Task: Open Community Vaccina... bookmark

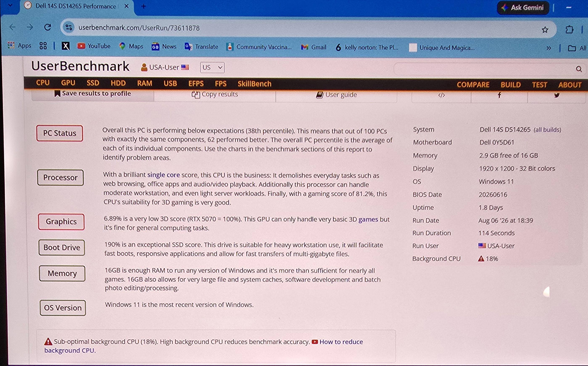Action: point(259,47)
